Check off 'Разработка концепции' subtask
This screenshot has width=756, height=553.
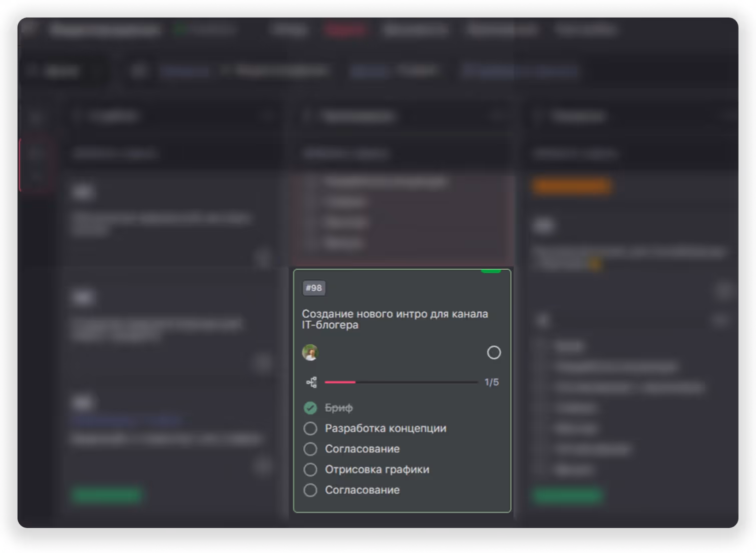pyautogui.click(x=310, y=428)
